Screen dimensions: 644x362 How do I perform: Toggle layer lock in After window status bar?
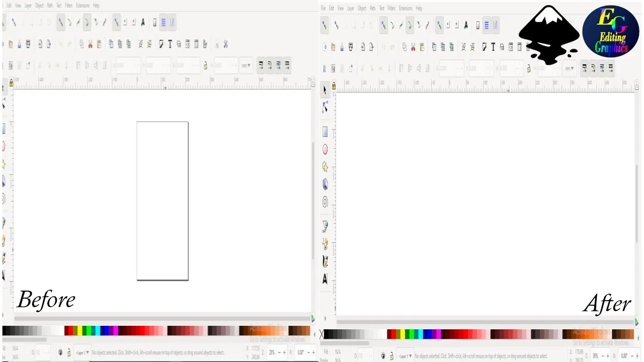391,356
